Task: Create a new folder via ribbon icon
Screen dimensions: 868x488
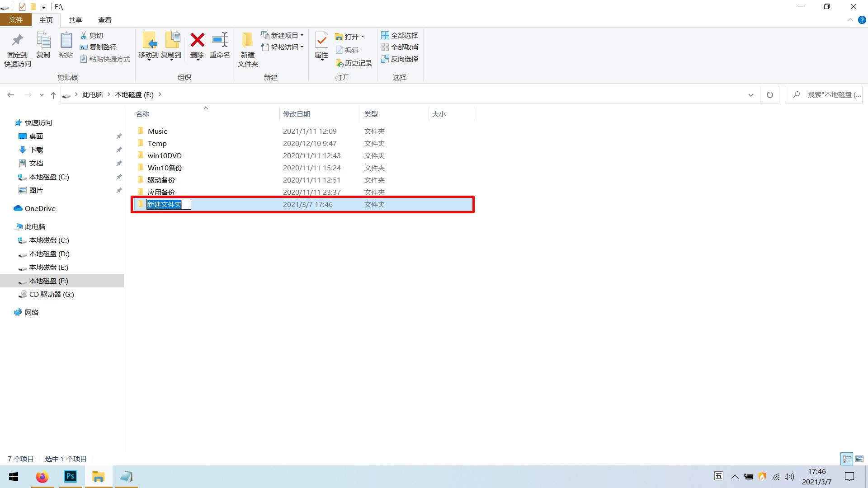Action: 247,40
